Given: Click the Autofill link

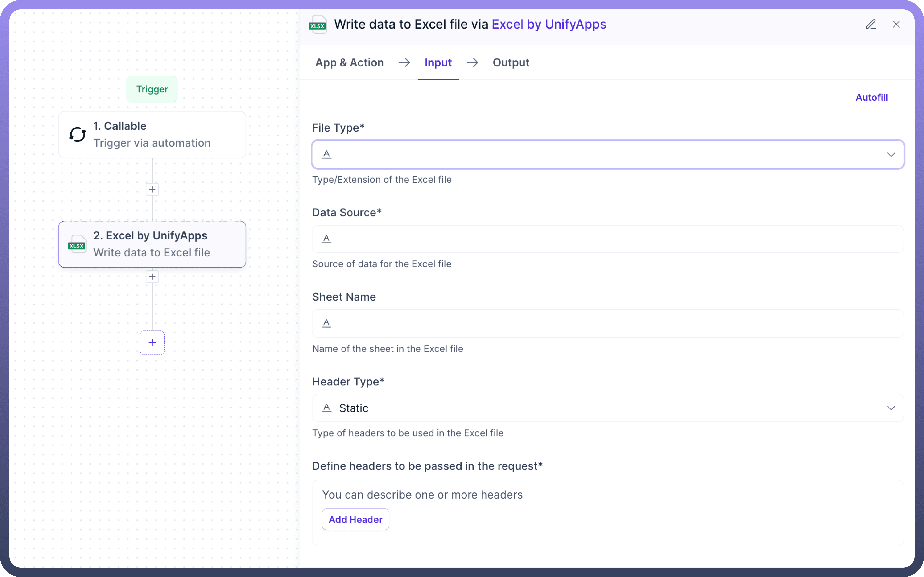Looking at the screenshot, I should tap(871, 97).
